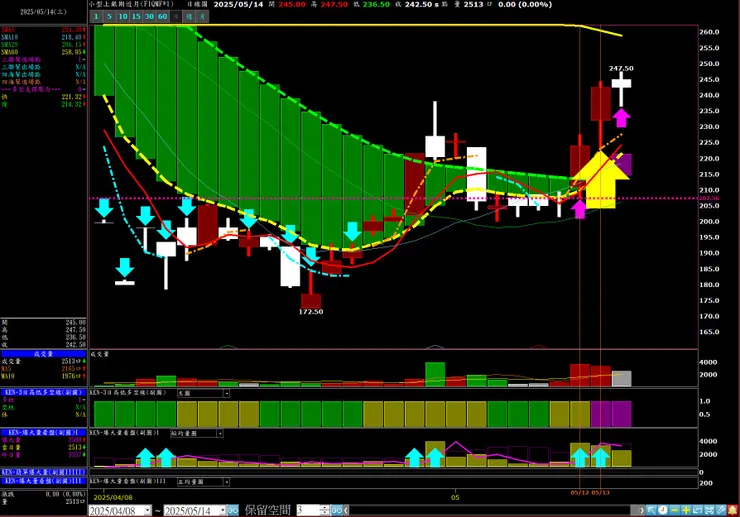Click the scrollbar left arrow near GO
The image size is (740, 517).
[346, 510]
